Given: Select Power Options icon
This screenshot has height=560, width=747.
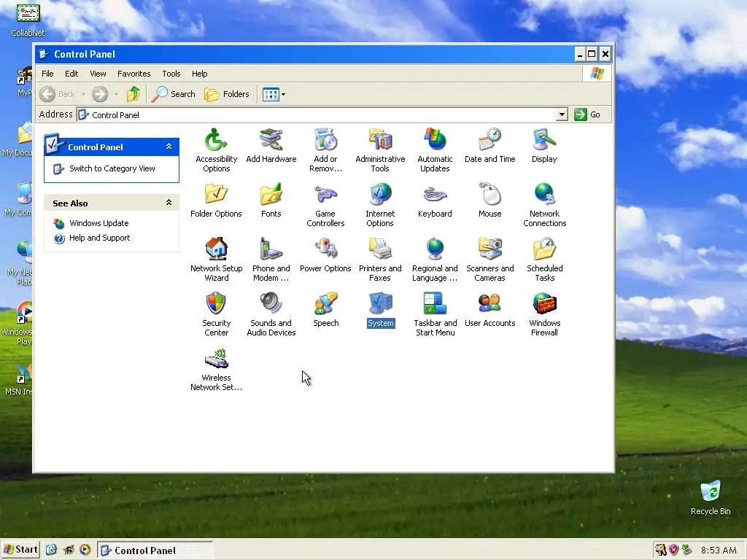Looking at the screenshot, I should 325,254.
